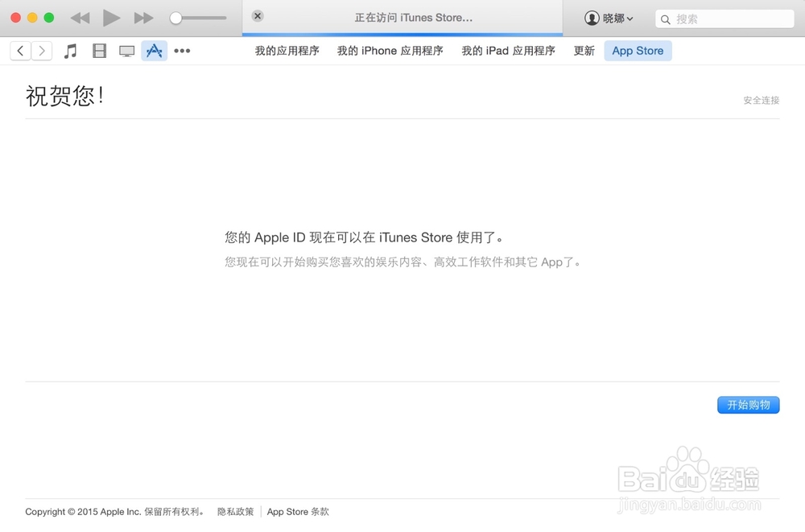
Task: Open 我的 iPhone 应用程序 section
Action: [x=390, y=50]
